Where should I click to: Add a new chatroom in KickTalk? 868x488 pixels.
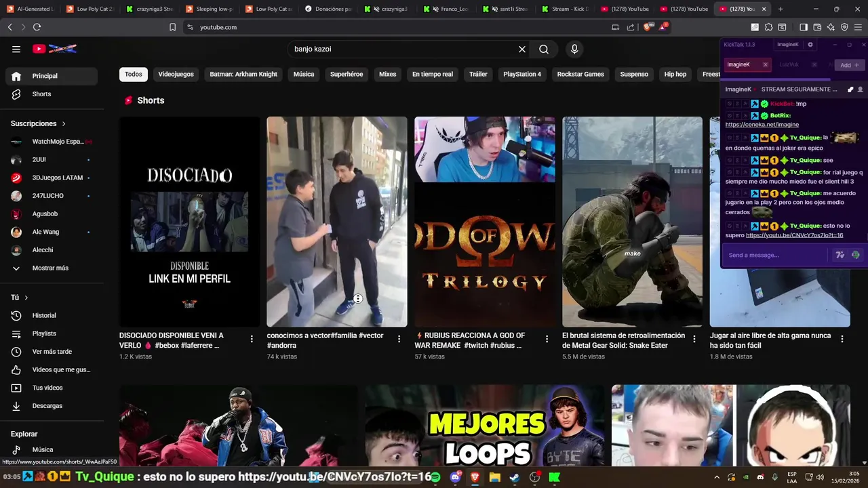click(x=850, y=65)
